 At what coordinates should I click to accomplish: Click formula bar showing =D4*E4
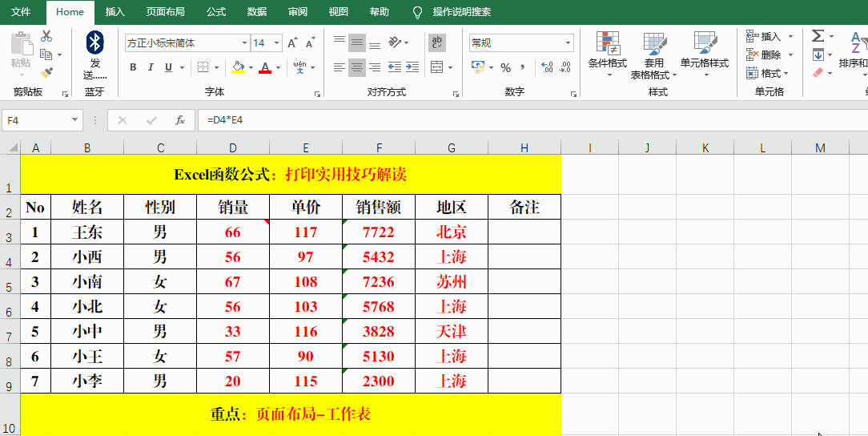532,120
